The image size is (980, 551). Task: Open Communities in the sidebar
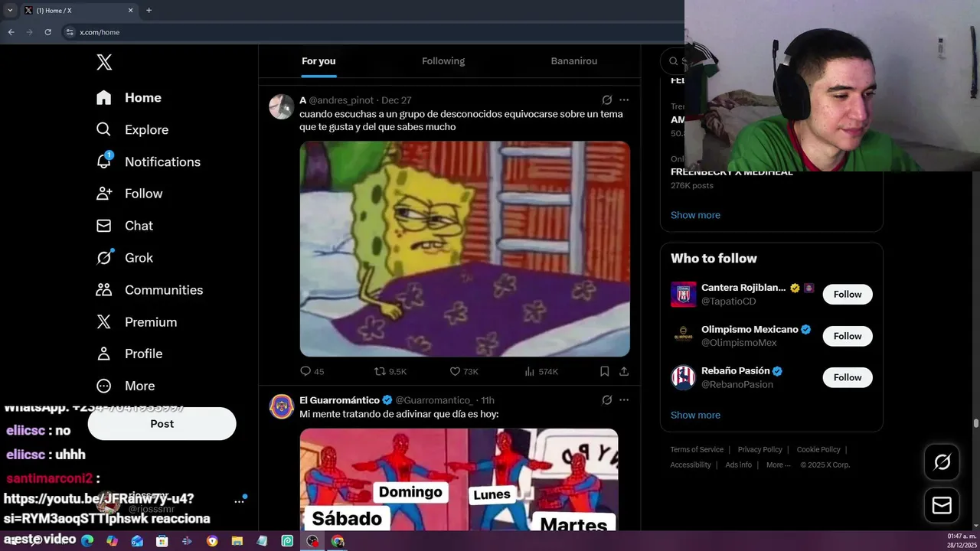click(x=149, y=290)
